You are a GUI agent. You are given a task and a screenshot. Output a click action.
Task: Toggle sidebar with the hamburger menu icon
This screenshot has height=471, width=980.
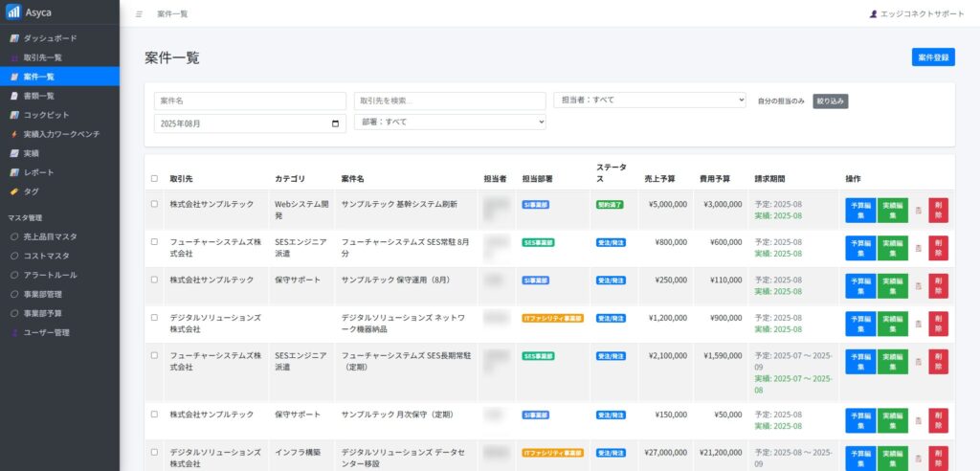pyautogui.click(x=139, y=14)
